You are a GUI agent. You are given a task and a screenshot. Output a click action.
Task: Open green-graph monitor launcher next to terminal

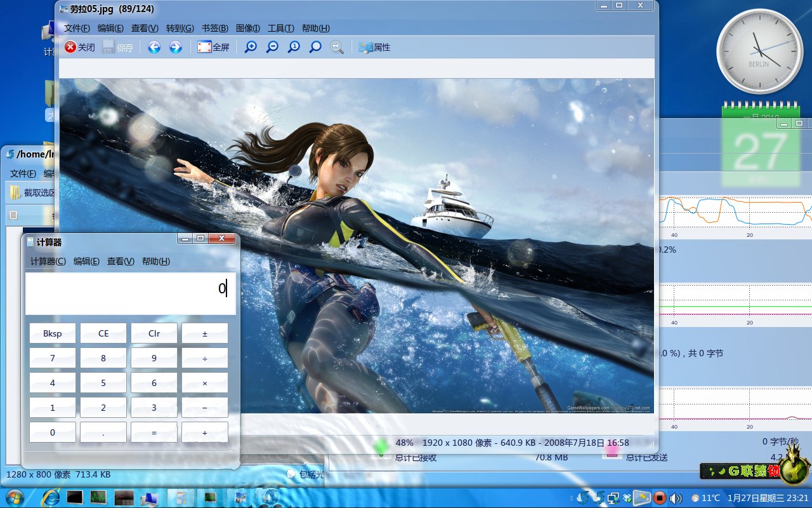(98, 497)
